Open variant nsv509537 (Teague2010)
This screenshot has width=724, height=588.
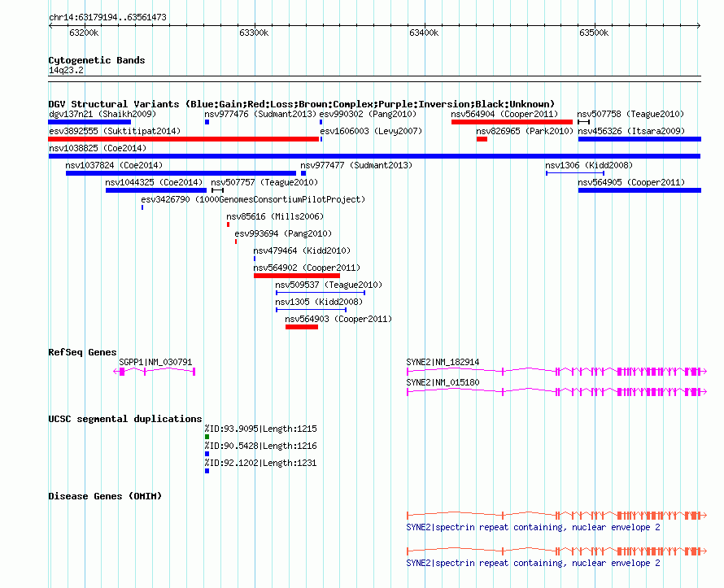329,285
